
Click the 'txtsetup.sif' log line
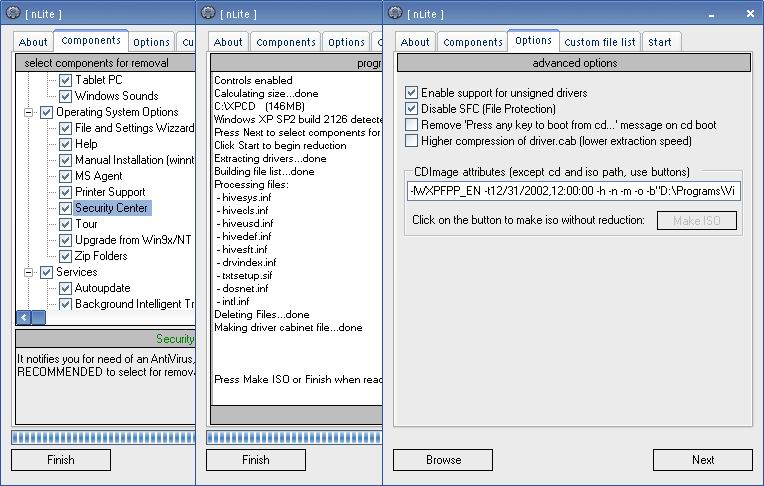coord(244,275)
